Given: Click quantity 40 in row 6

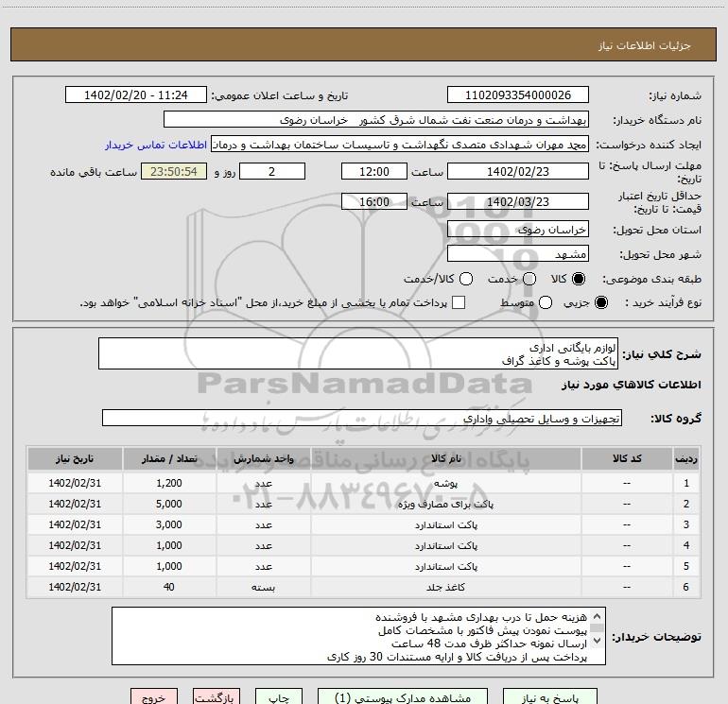Looking at the screenshot, I should [x=169, y=587].
